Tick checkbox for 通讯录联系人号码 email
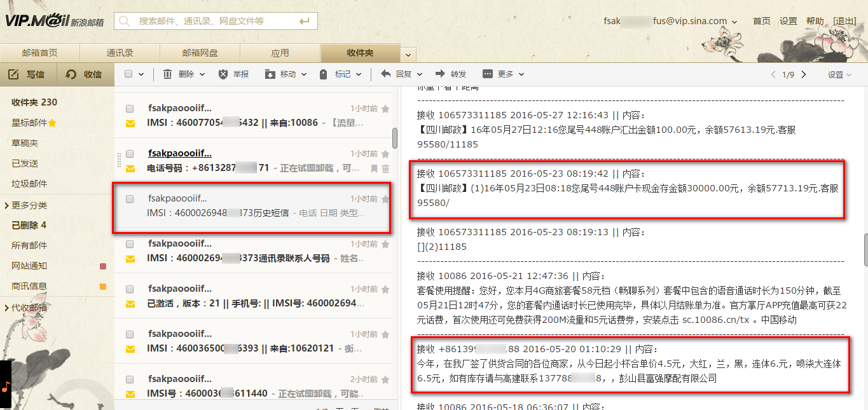Viewport: 868px width, 410px height. point(130,244)
